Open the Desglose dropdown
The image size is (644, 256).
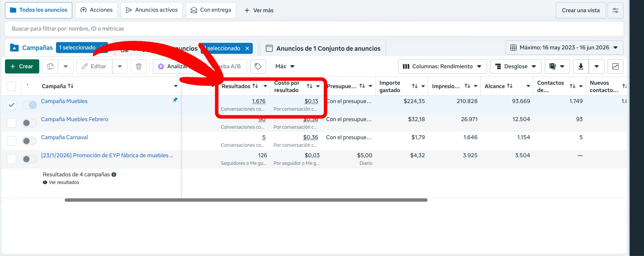pos(516,66)
